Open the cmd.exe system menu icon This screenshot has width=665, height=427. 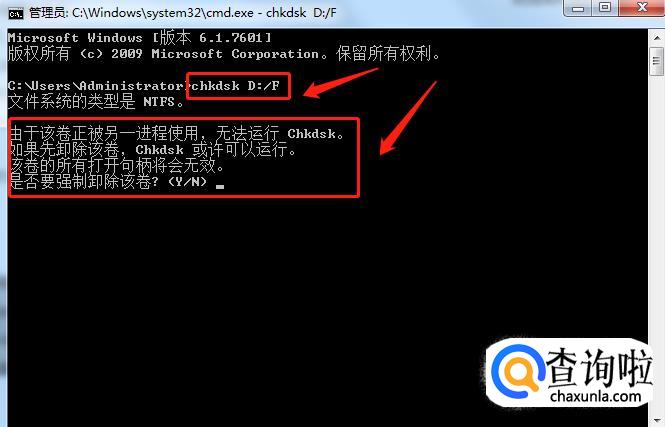coord(16,14)
